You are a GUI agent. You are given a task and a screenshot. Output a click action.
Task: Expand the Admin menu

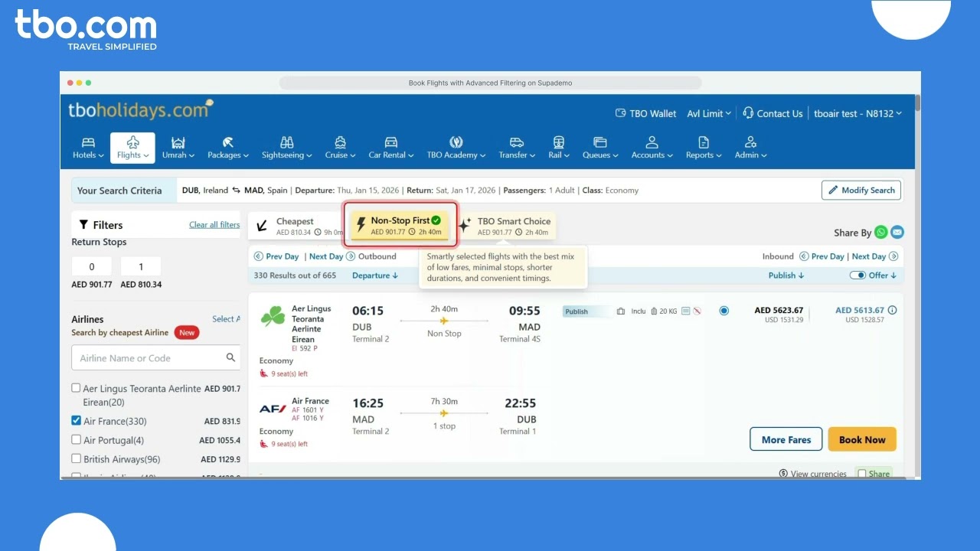(x=750, y=148)
